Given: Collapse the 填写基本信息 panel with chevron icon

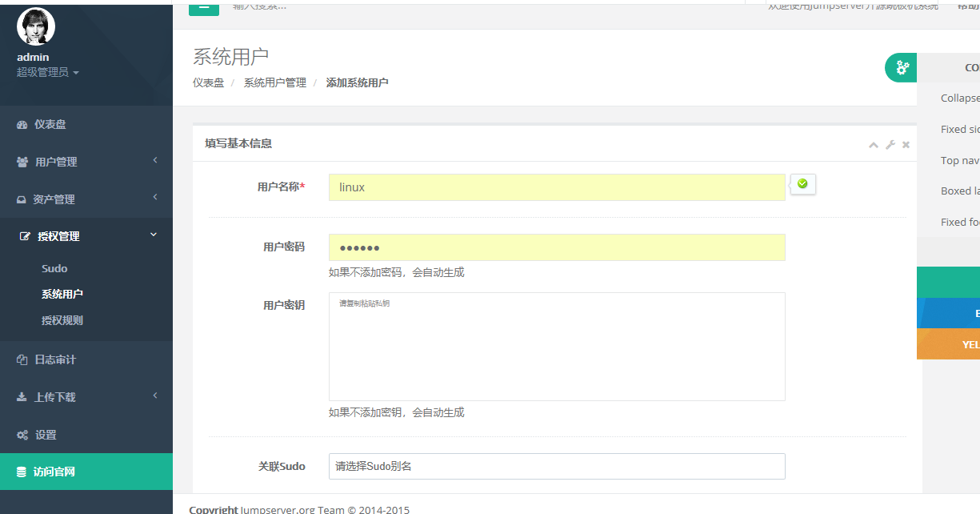Looking at the screenshot, I should click(874, 145).
